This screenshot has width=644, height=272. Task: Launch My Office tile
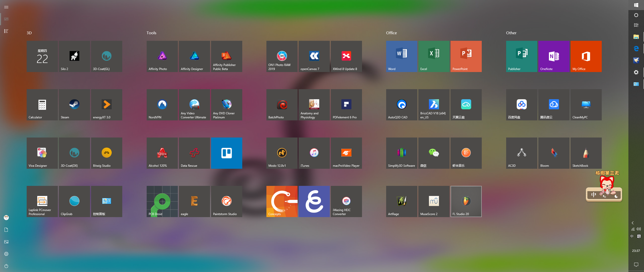586,56
